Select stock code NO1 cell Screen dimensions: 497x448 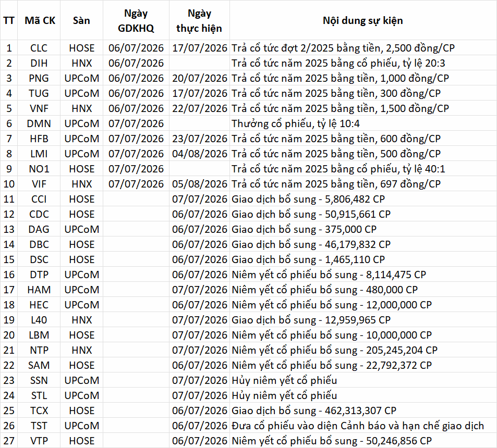[x=39, y=169]
